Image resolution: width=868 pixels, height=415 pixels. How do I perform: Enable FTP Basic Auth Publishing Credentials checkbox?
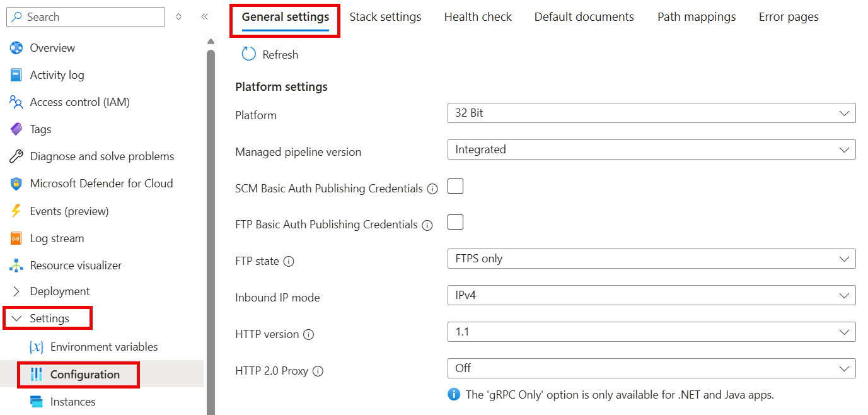tap(455, 222)
